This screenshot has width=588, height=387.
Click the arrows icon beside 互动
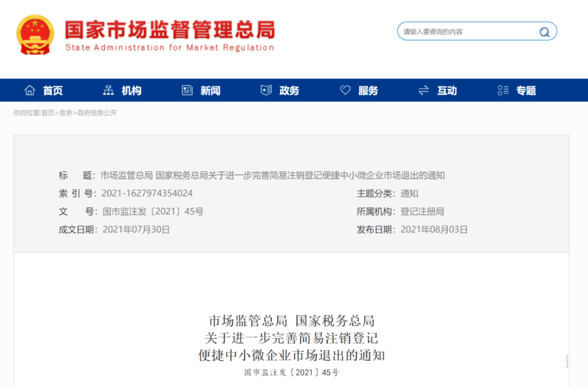[x=424, y=90]
